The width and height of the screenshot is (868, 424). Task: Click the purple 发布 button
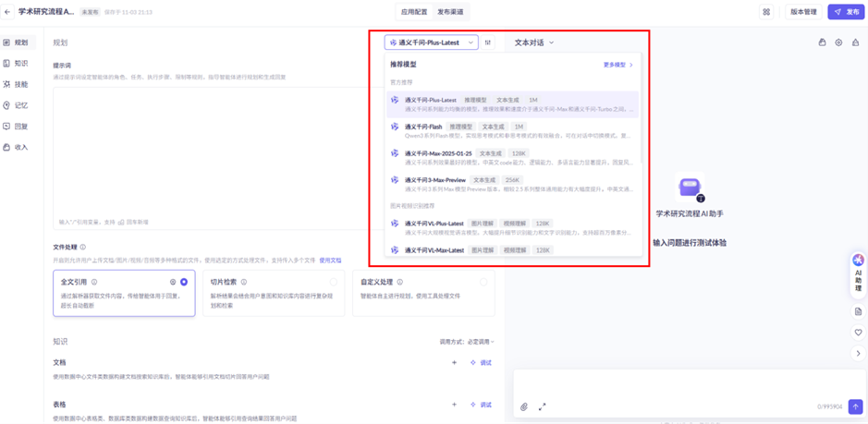847,12
